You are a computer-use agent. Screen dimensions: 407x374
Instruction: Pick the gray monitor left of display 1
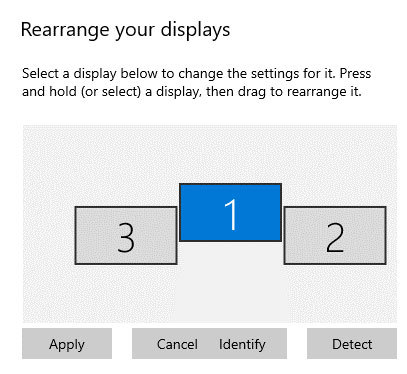coord(126,235)
